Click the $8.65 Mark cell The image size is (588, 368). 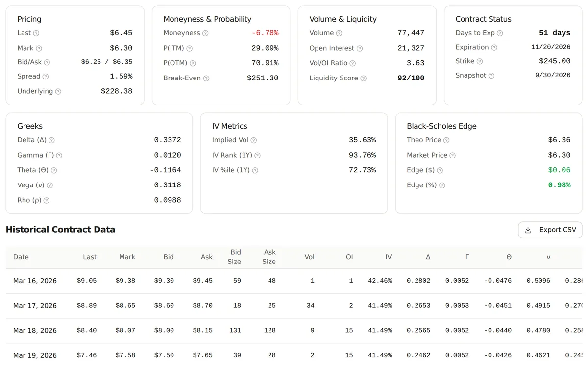tap(125, 306)
